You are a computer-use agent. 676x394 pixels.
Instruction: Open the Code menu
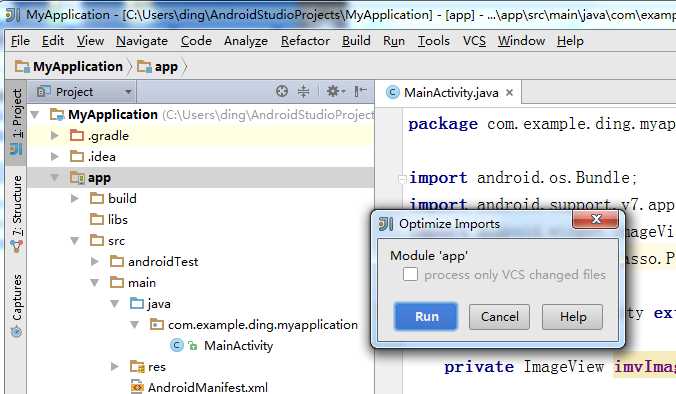click(x=196, y=41)
